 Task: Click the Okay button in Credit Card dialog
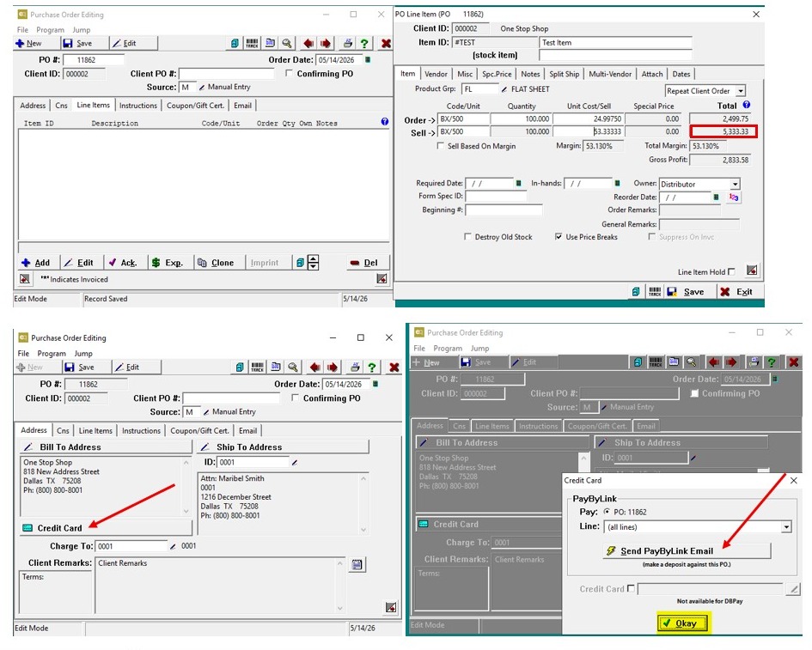click(684, 623)
